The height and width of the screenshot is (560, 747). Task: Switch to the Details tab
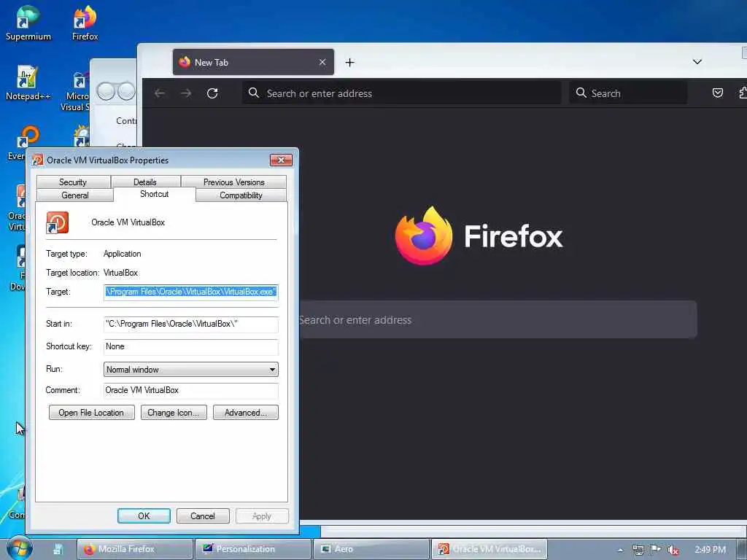(145, 182)
